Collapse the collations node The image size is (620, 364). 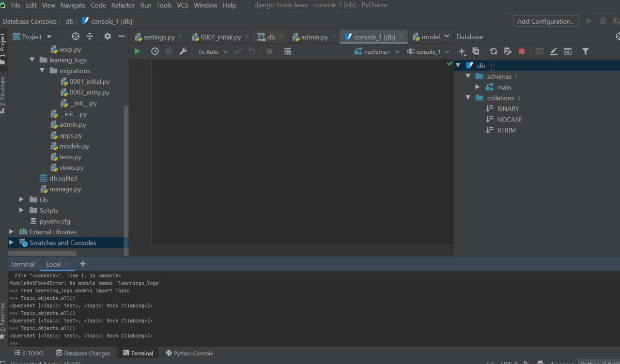(x=468, y=98)
